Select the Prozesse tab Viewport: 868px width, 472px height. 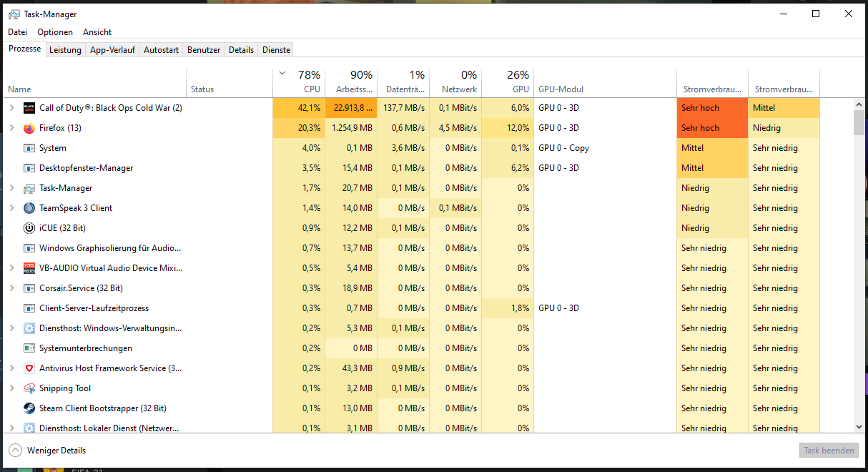(x=24, y=49)
